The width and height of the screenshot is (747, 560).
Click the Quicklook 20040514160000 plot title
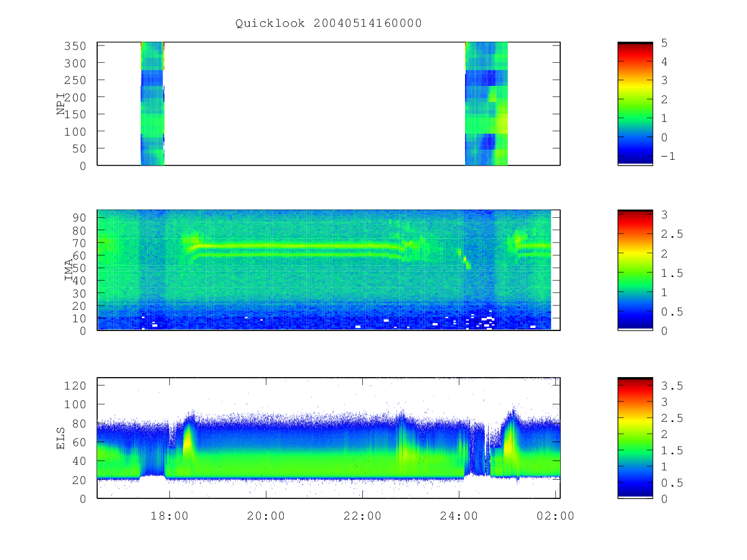pyautogui.click(x=329, y=24)
